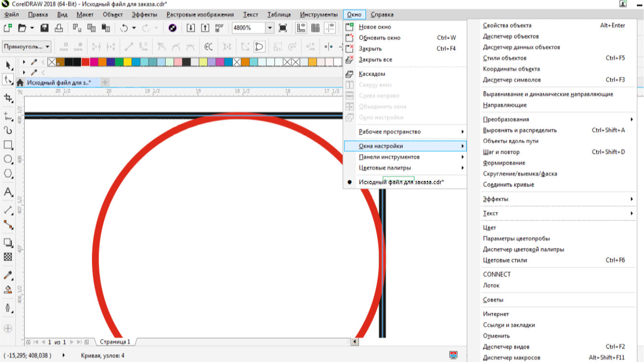Open the 4800% zoom level dropdown
Screen dimensions: 644x362
[270, 28]
